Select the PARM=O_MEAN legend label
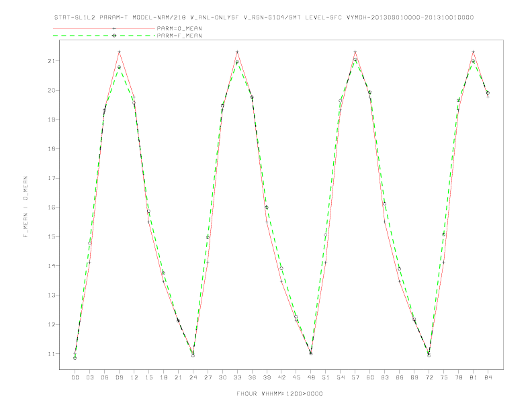Viewport: 532px width, 411px height. point(179,28)
